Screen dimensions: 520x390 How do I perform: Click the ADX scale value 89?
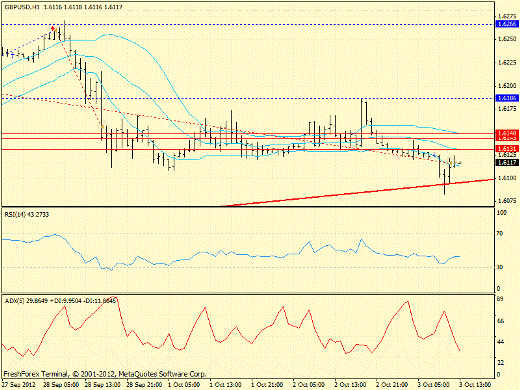[500, 299]
